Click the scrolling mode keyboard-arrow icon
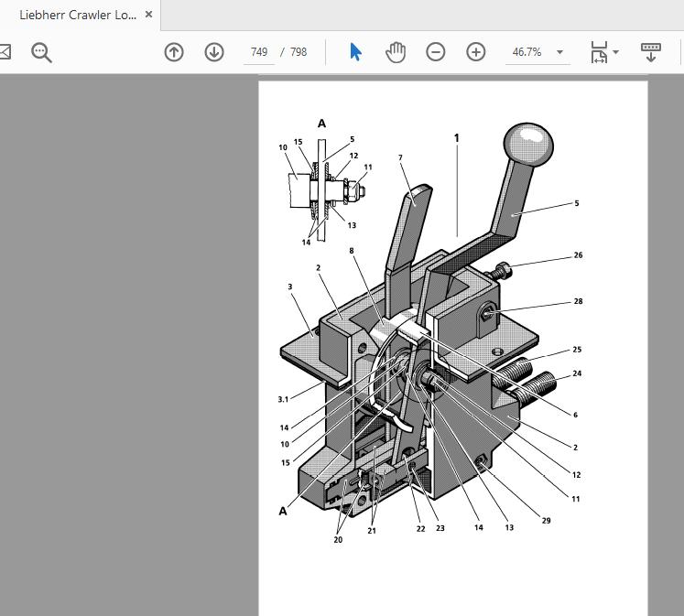Screen dimensions: 684x616 [x=650, y=52]
